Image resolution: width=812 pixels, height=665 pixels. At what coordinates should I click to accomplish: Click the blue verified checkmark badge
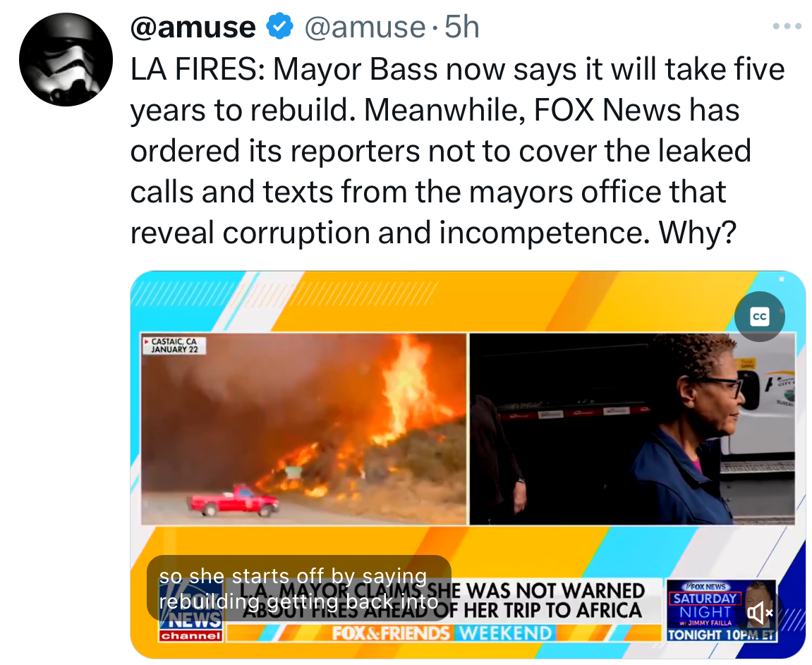tap(279, 27)
